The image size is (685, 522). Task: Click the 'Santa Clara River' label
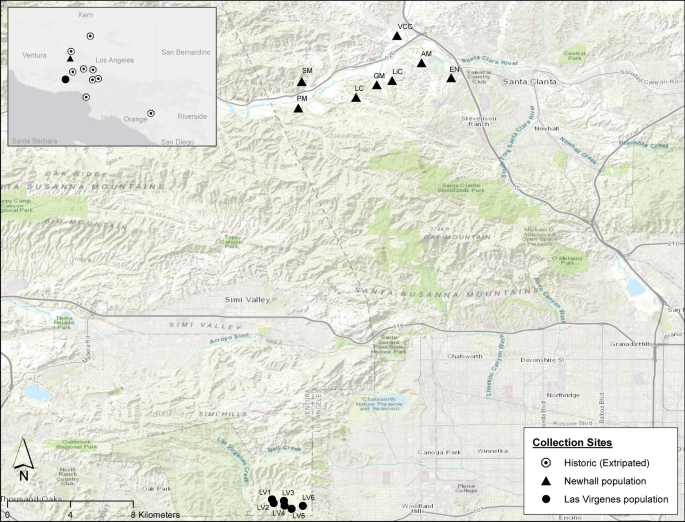tap(490, 60)
